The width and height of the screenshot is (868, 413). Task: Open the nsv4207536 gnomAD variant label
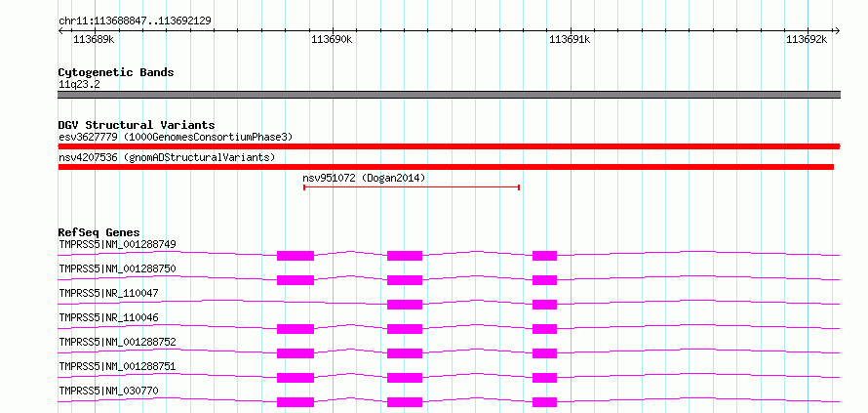167,157
